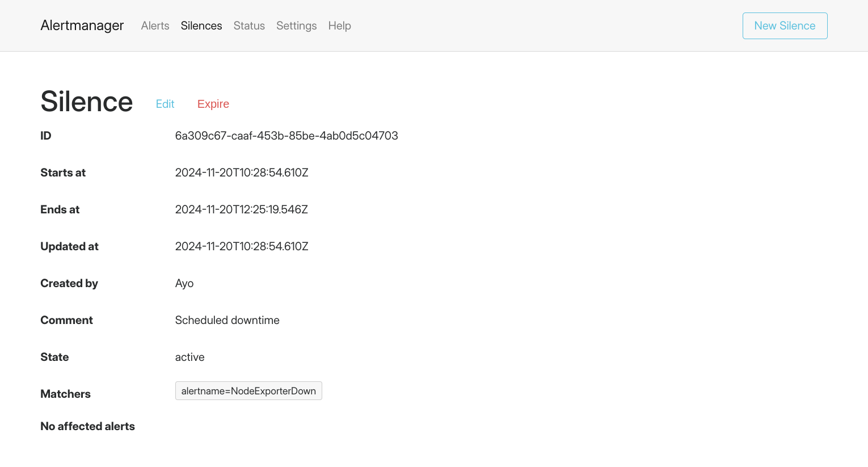Open the Alertmanager home link
The height and width of the screenshot is (467, 868).
click(82, 26)
